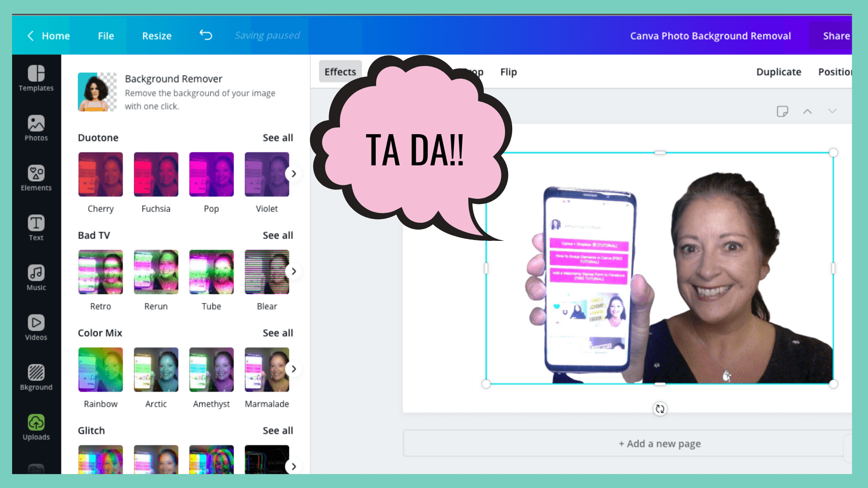This screenshot has height=488, width=868.
Task: See all Glitch effects
Action: (x=278, y=431)
